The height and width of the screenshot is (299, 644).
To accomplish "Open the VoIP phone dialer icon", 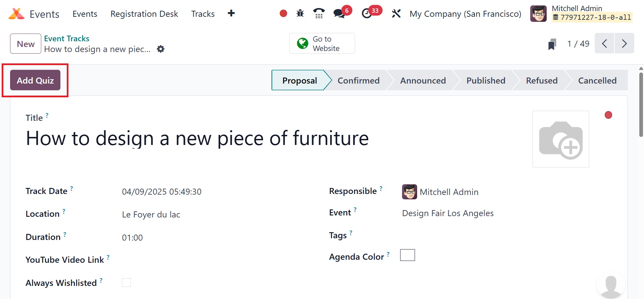I will pyautogui.click(x=319, y=13).
